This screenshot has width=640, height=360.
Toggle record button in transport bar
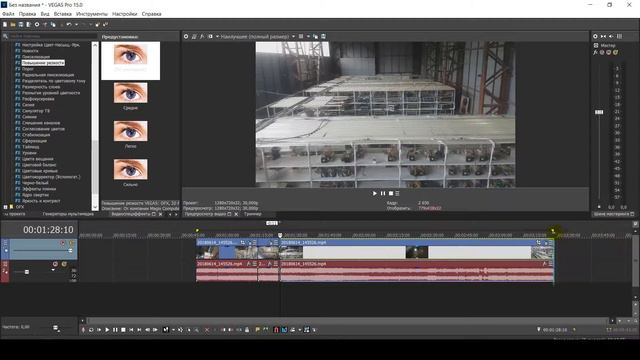[x=83, y=330]
